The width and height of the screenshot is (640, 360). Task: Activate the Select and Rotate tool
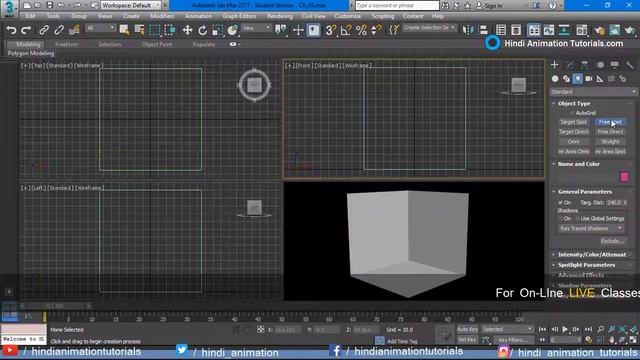click(202, 30)
